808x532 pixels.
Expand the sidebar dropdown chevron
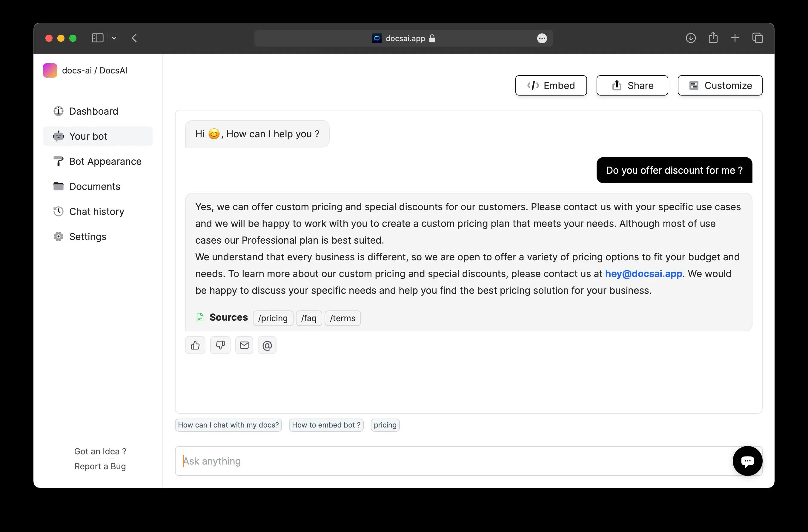pos(114,39)
